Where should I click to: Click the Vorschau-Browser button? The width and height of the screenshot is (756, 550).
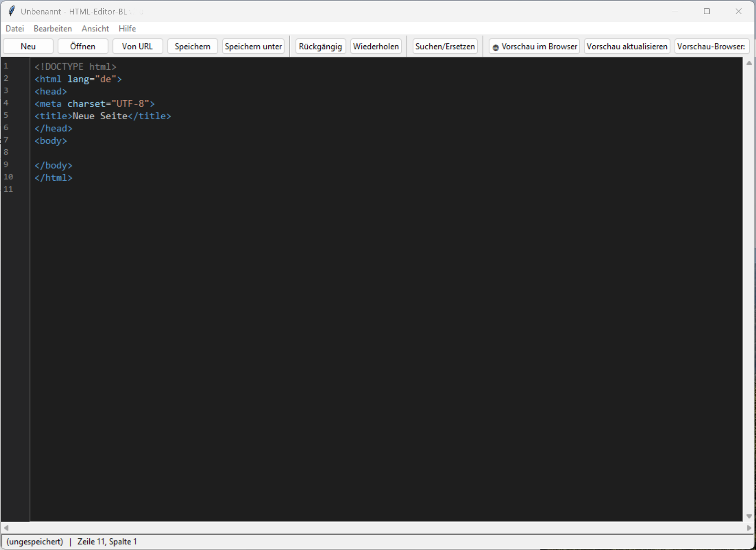coord(712,46)
